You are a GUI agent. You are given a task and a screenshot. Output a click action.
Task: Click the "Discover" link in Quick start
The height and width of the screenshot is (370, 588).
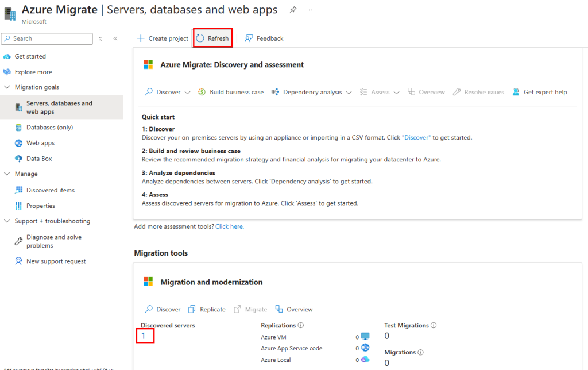click(x=416, y=138)
